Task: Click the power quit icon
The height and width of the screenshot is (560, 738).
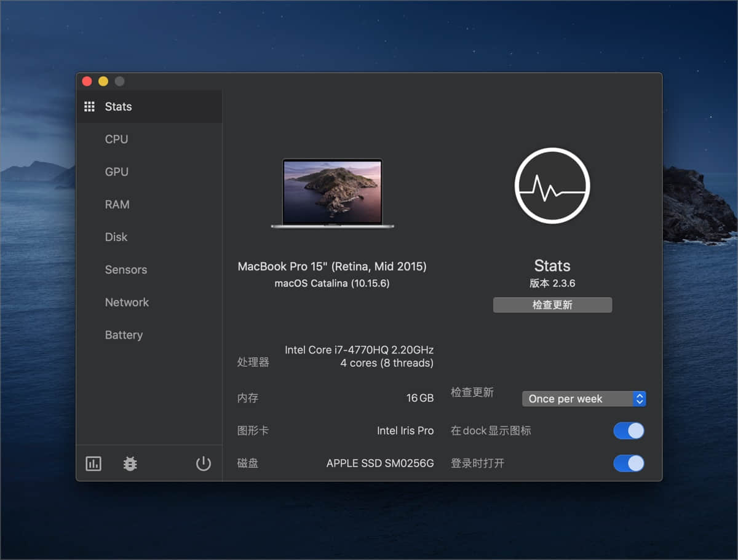Action: (x=204, y=463)
